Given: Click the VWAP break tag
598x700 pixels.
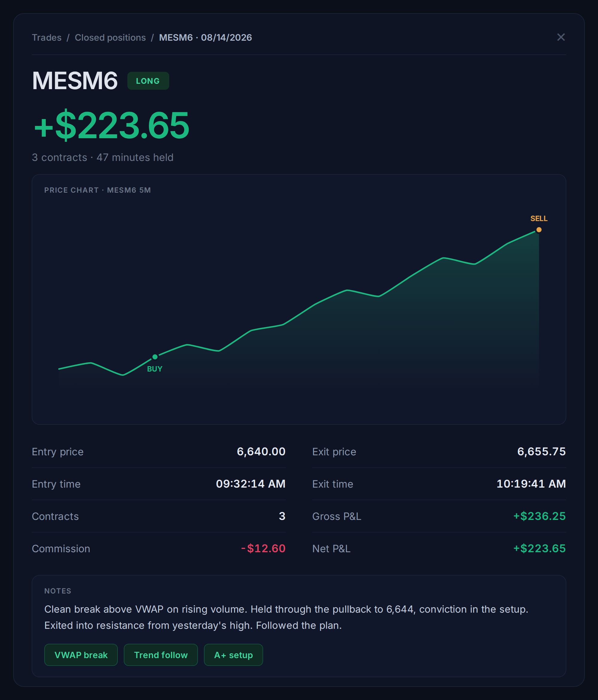Looking at the screenshot, I should pos(81,655).
